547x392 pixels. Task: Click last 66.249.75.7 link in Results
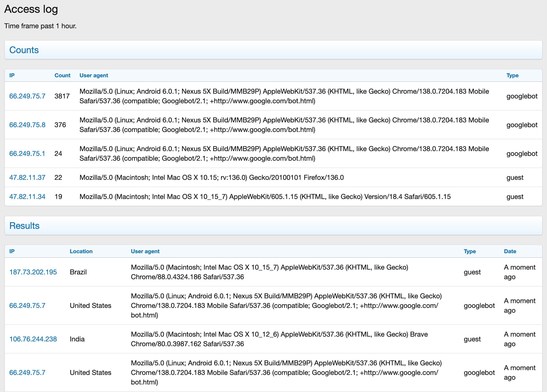27,372
